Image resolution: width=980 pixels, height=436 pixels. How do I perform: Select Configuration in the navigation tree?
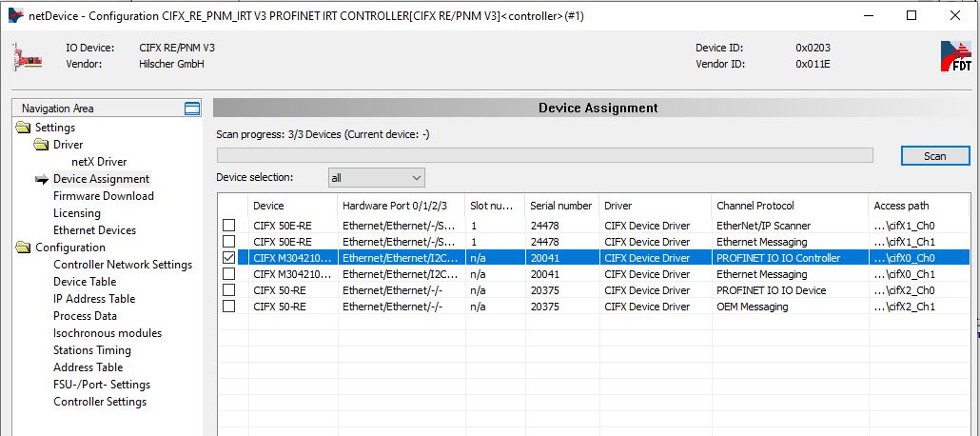point(70,248)
